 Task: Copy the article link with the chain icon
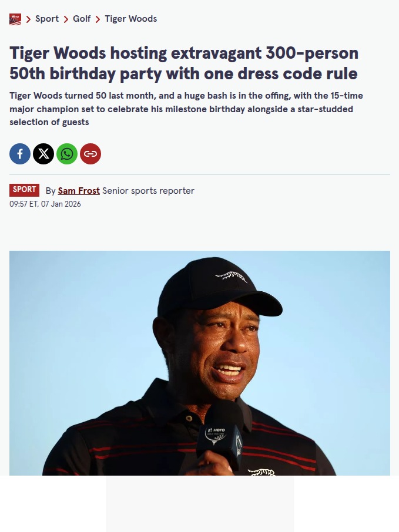[90, 154]
